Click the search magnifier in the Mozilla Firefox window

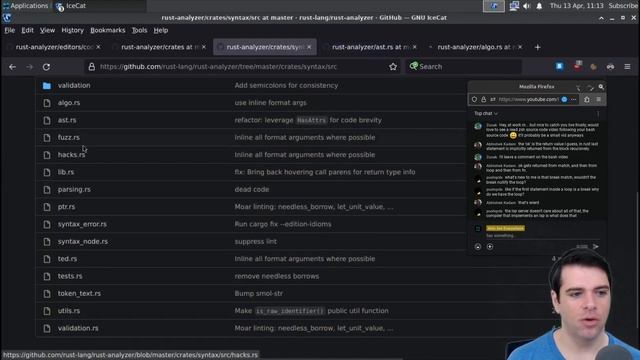point(601,87)
